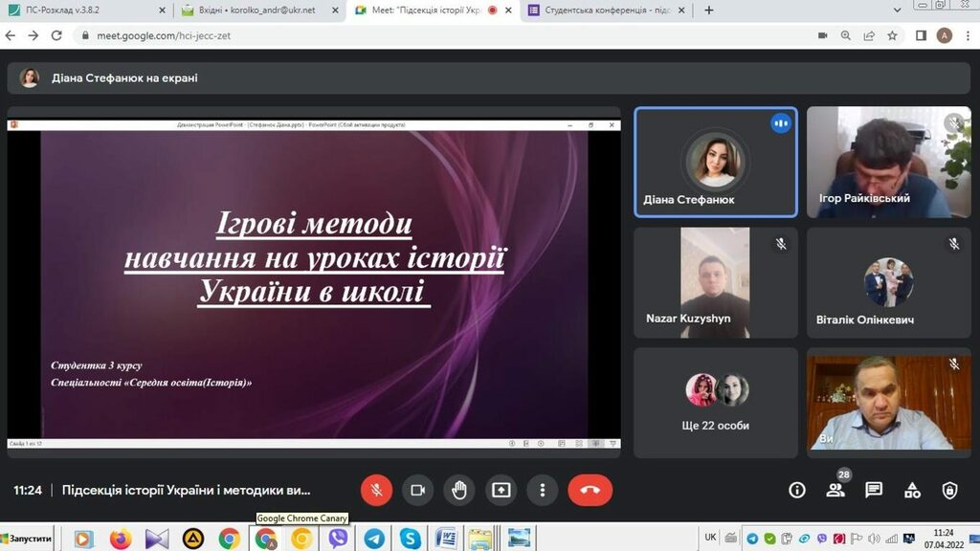Open a new browser tab
Screen dimensions: 980x551
point(709,11)
